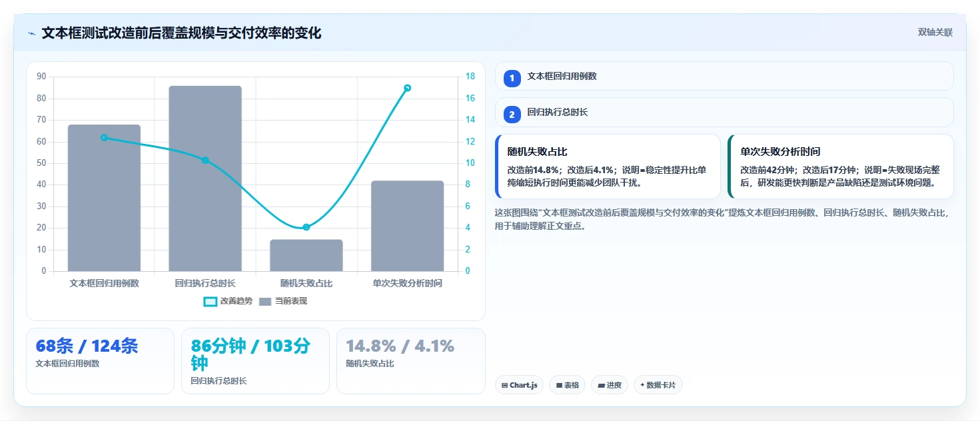The image size is (980, 421).
Task: Open the 随机失败占比 info card
Action: pyautogui.click(x=608, y=167)
